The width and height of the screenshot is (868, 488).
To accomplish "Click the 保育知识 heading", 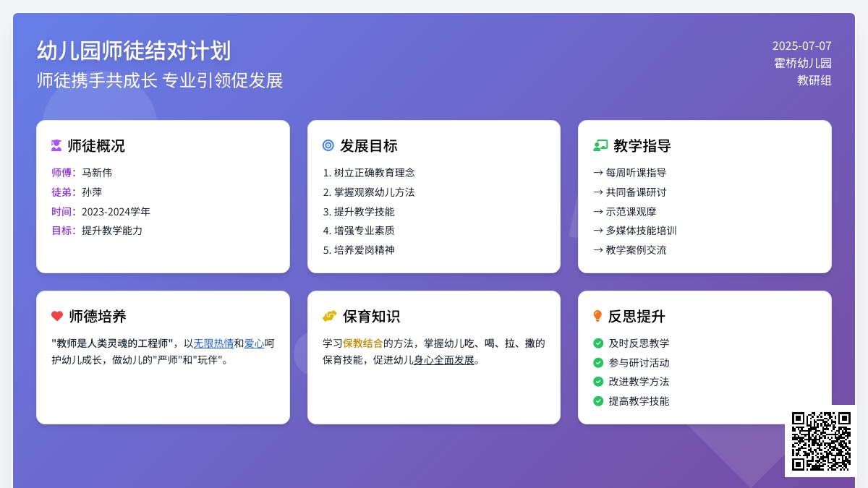I will (372, 316).
